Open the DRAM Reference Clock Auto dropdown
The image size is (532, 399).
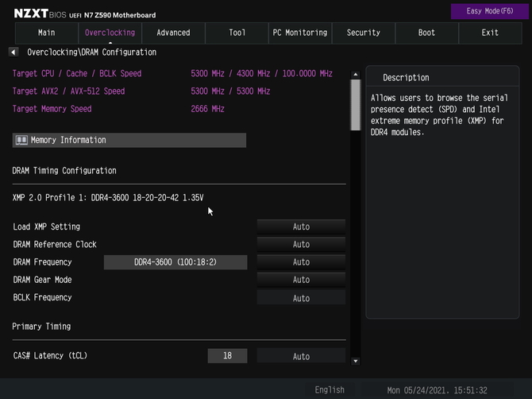tap(301, 245)
